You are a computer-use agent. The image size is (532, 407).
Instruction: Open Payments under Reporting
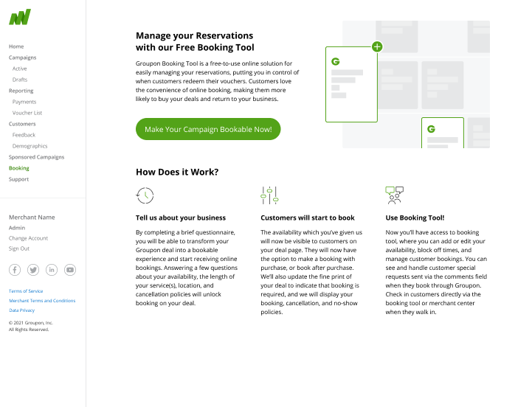pos(24,102)
